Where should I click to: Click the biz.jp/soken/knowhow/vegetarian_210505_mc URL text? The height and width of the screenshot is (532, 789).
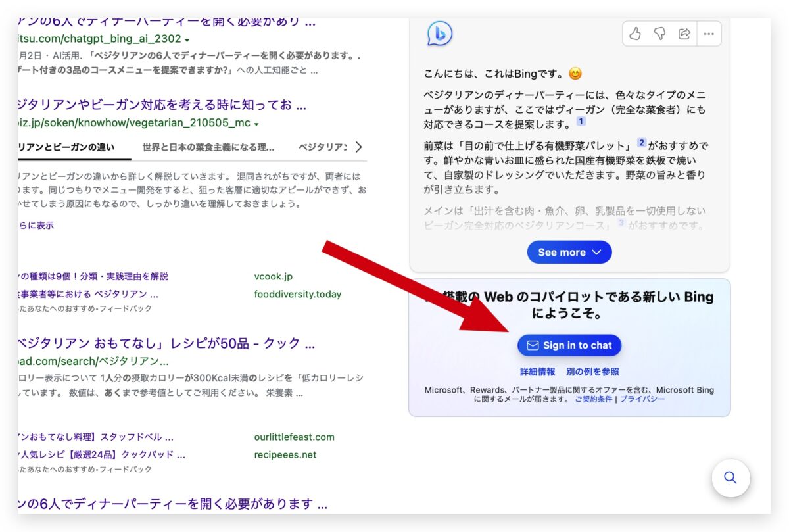(x=134, y=124)
